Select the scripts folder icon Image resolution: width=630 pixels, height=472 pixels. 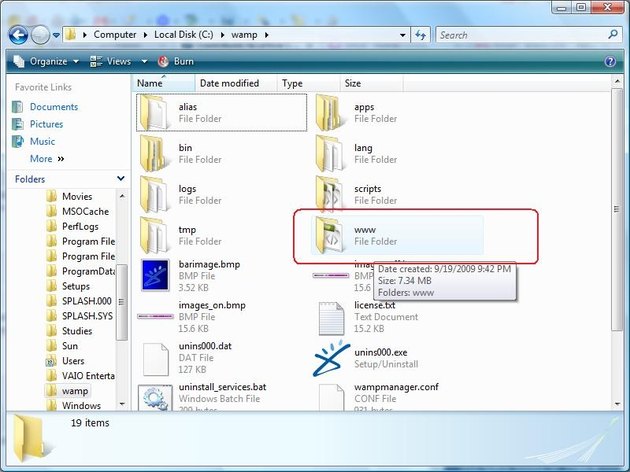[x=329, y=195]
